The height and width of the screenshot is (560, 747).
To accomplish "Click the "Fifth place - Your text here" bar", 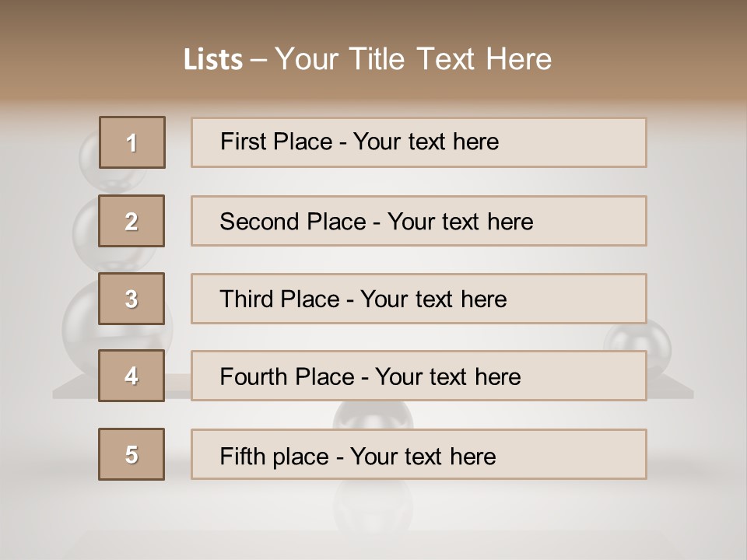I will click(x=419, y=454).
